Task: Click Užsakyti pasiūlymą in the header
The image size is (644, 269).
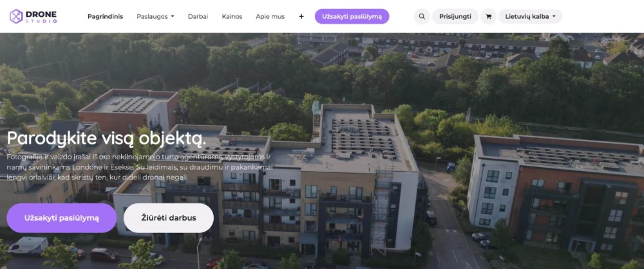Action: pos(352,17)
